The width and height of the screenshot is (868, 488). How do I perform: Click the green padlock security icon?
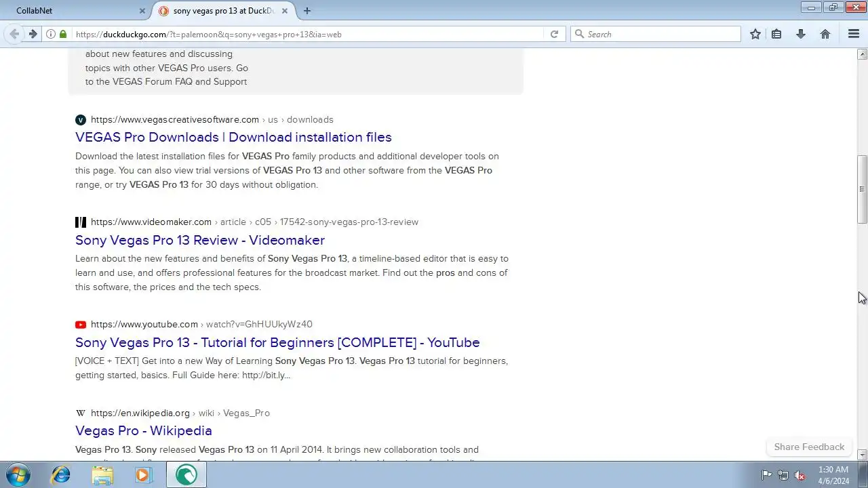pyautogui.click(x=63, y=34)
